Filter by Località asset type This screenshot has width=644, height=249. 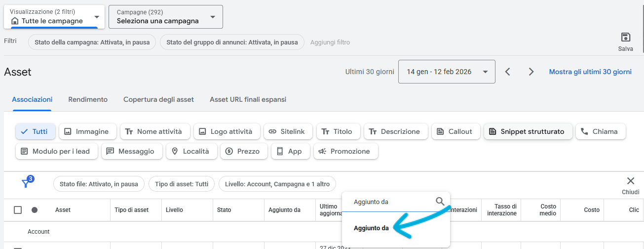[x=191, y=151]
